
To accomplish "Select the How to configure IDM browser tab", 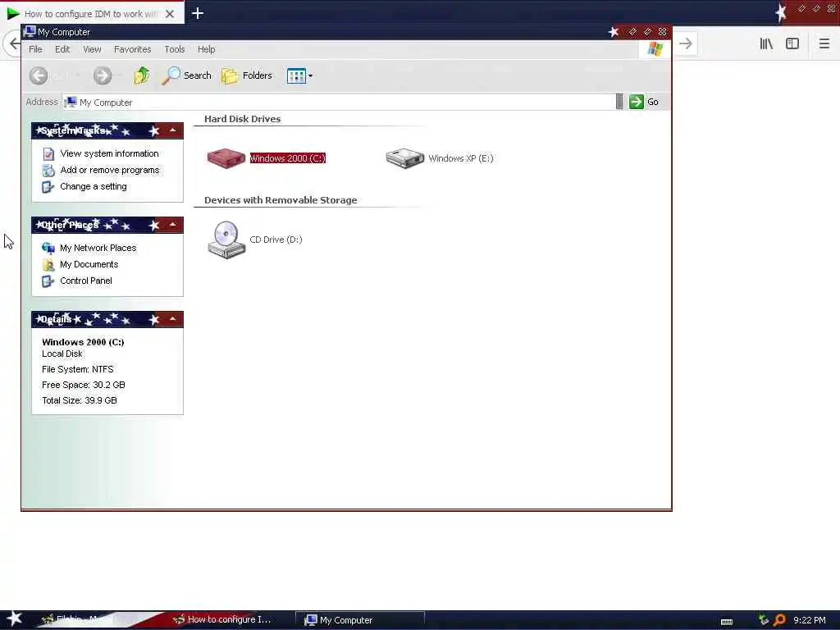I will 91,14.
